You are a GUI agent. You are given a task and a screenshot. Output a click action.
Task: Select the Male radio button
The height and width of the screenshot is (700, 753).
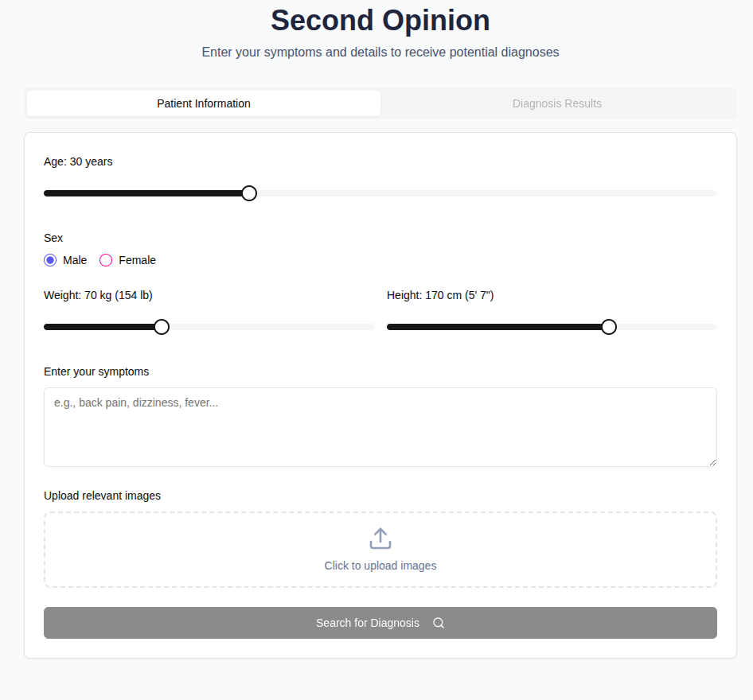[50, 260]
